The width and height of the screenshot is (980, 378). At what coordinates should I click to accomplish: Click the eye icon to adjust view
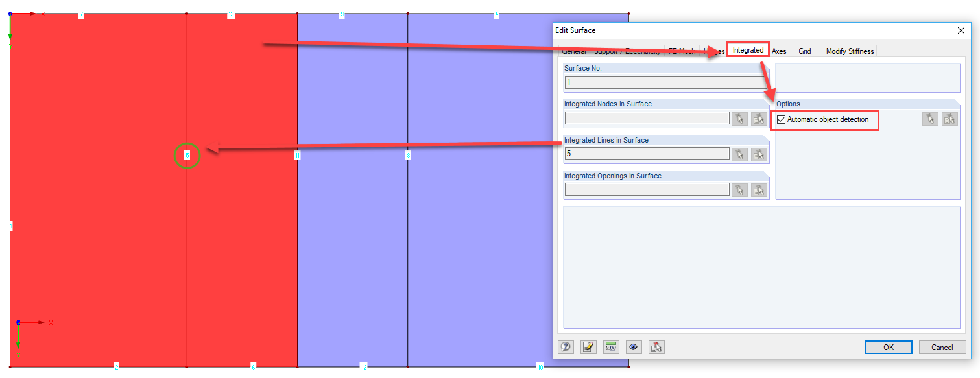click(634, 347)
